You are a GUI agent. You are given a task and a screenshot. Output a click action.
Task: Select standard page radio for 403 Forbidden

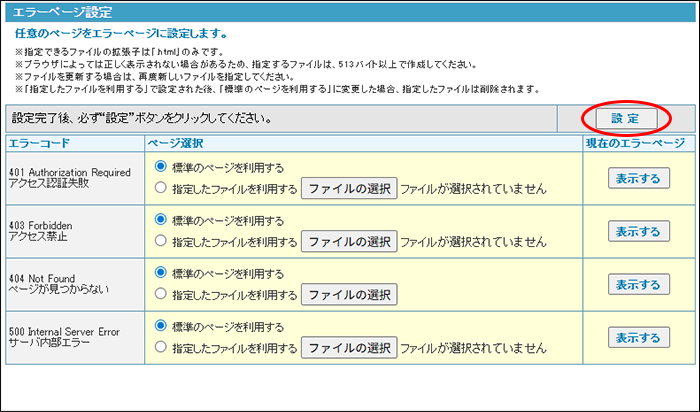[x=161, y=220]
